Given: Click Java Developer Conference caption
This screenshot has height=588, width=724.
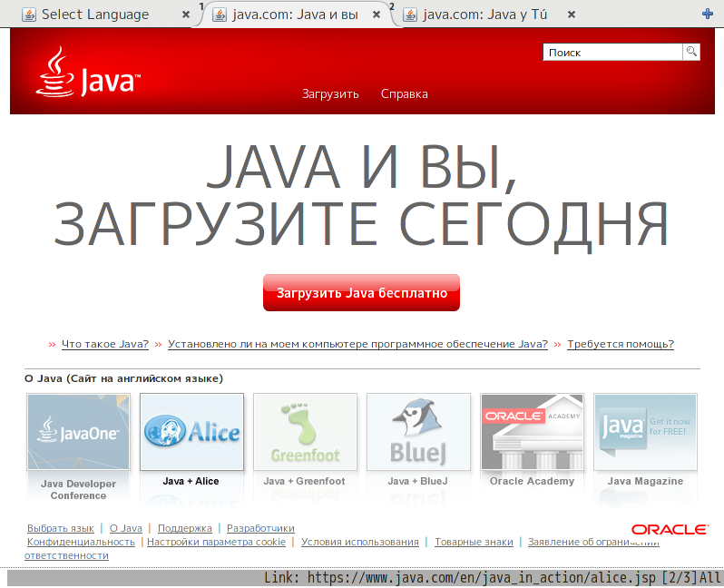Looking at the screenshot, I should (x=79, y=490).
